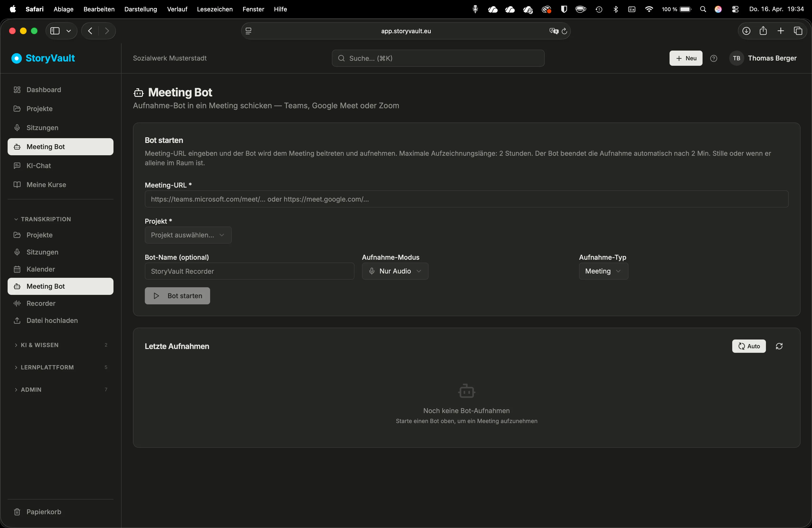The height and width of the screenshot is (528, 812).
Task: Open Kalender under TRANSKRIPTION
Action: (60, 269)
